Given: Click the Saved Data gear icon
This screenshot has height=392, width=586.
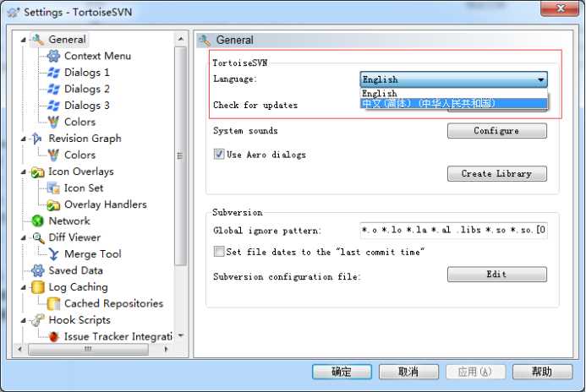Looking at the screenshot, I should (37, 270).
